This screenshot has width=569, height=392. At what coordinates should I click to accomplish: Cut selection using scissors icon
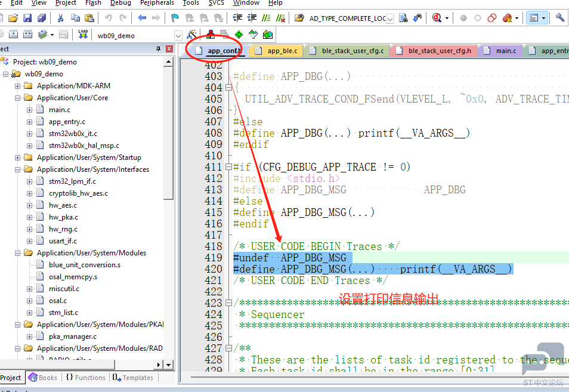click(61, 18)
